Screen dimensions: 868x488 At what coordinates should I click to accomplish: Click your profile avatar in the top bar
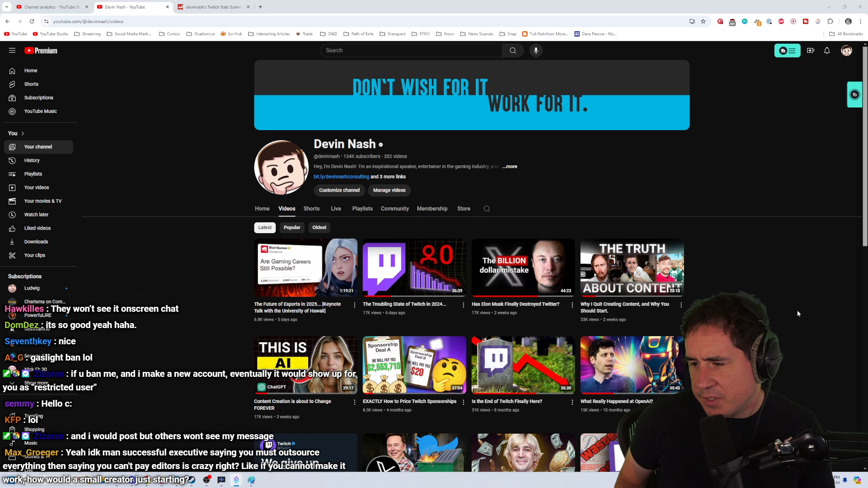(846, 51)
